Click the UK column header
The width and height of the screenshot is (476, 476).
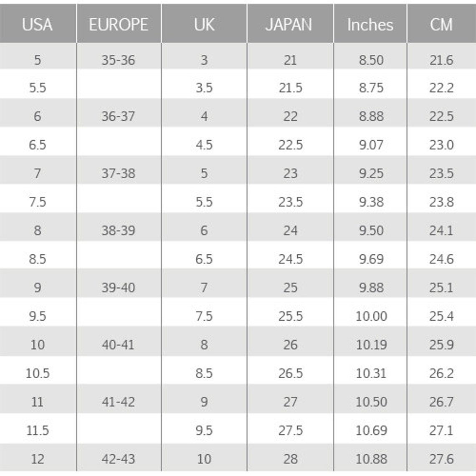(204, 24)
